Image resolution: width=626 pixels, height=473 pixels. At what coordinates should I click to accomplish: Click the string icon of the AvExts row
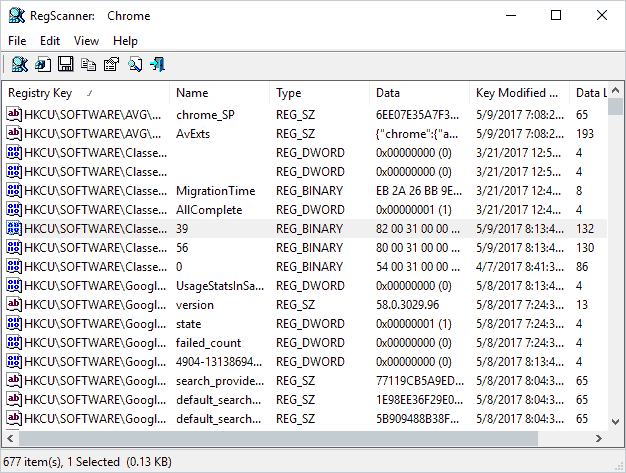point(14,133)
